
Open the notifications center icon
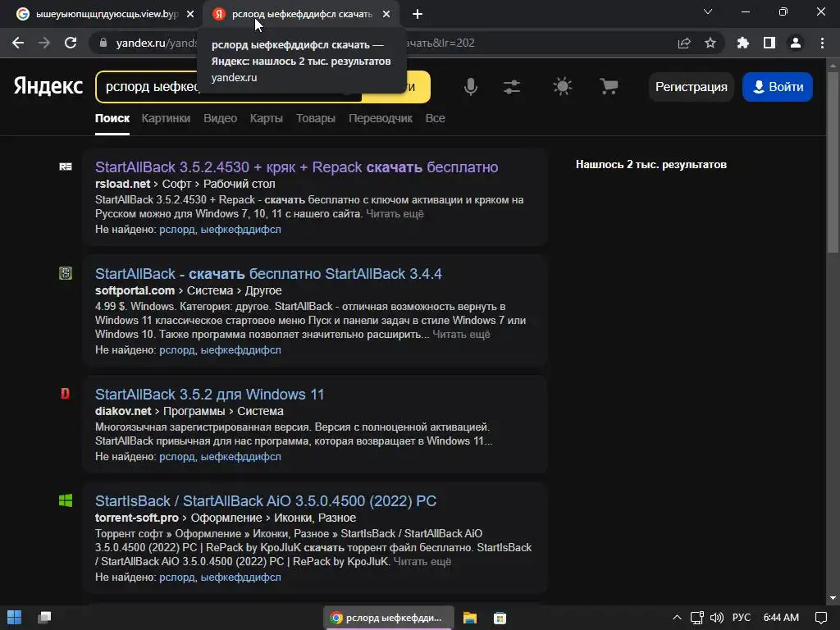coord(820,618)
